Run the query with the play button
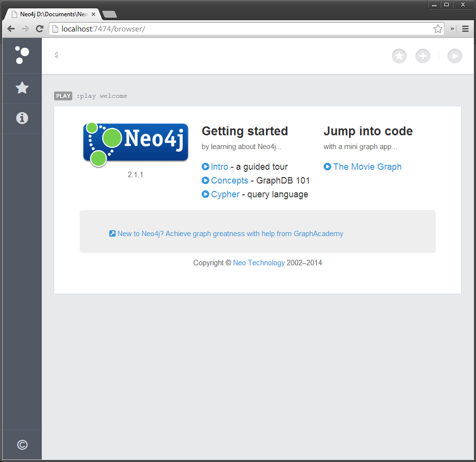The width and height of the screenshot is (476, 462). 454,56
